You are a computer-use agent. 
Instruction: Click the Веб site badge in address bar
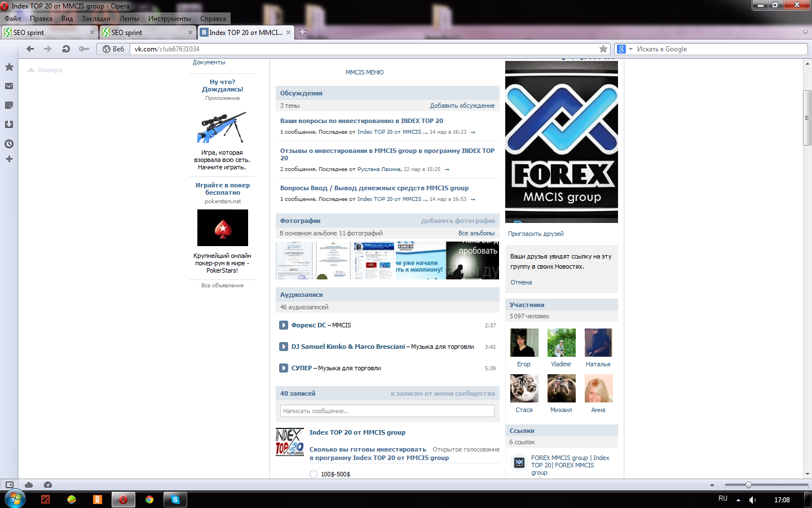pos(113,49)
